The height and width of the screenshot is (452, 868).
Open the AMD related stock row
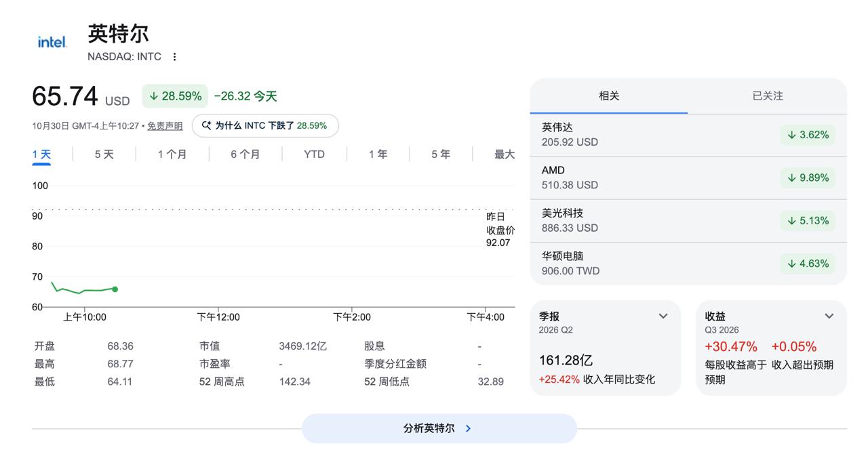(x=688, y=178)
